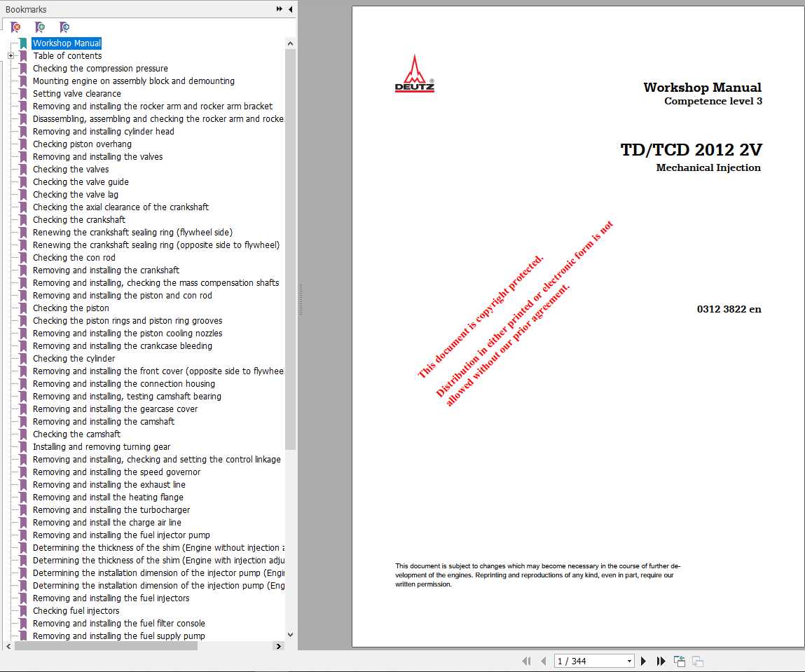Click the DEUTZ logo on the page
Viewport: 805px width, 672px height.
coord(414,74)
